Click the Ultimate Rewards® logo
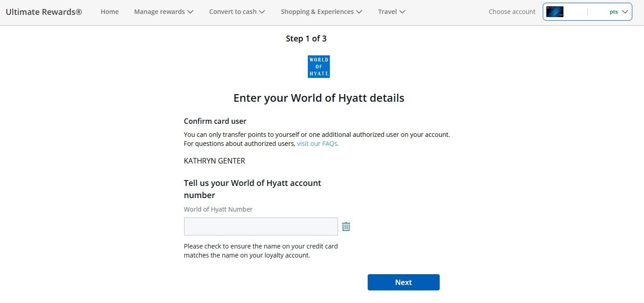The width and height of the screenshot is (644, 303). coord(43,12)
